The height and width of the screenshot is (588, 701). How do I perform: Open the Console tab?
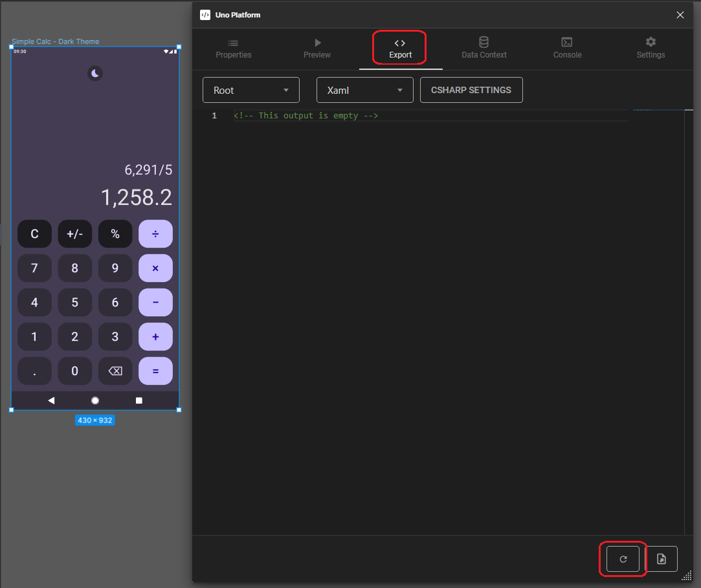(x=567, y=49)
